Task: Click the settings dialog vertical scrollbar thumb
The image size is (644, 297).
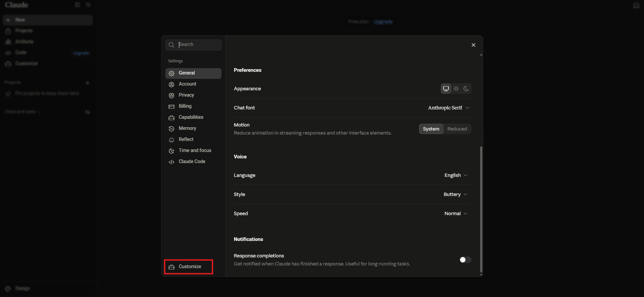Action: pyautogui.click(x=481, y=209)
